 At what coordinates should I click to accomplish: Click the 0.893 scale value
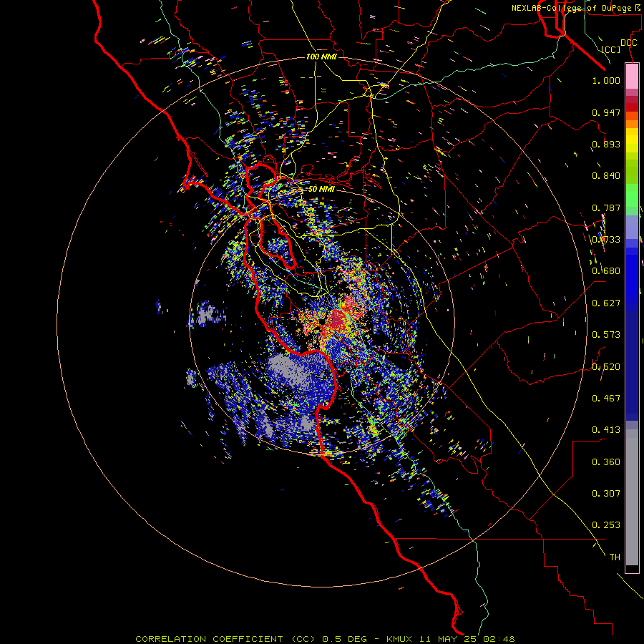(606, 144)
